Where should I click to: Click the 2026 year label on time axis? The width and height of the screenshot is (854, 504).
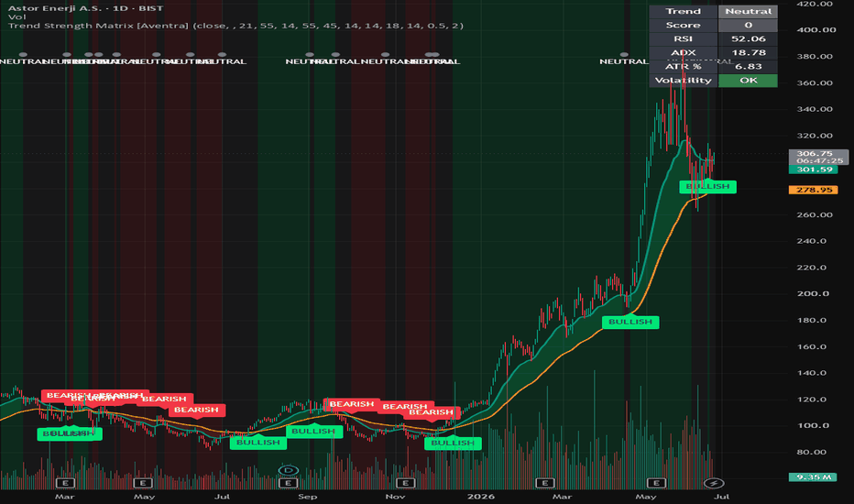click(x=481, y=497)
